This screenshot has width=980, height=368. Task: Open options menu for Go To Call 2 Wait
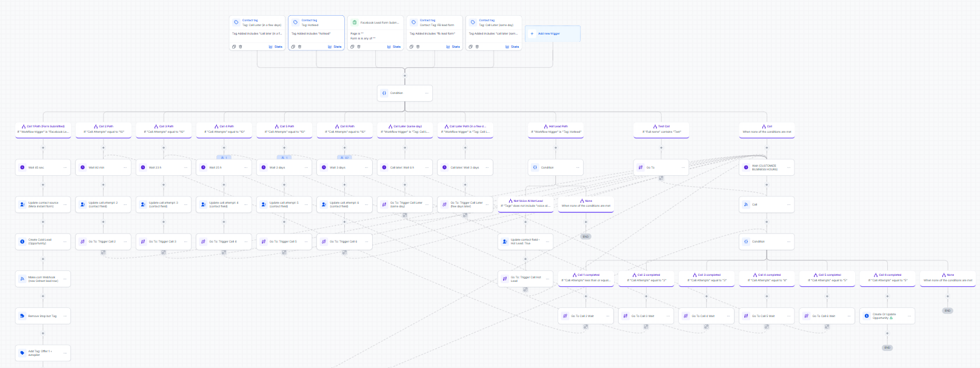[x=607, y=316]
